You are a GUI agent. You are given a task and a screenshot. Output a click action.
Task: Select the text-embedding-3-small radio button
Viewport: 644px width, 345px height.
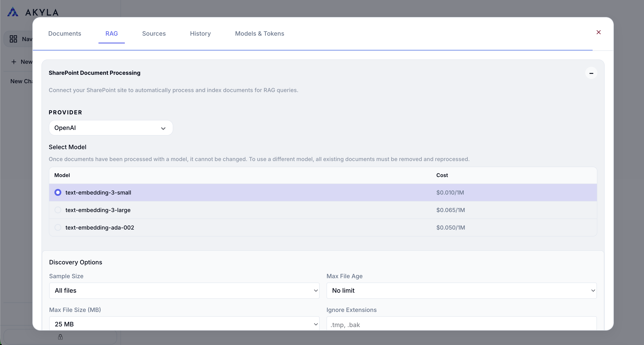coord(58,192)
